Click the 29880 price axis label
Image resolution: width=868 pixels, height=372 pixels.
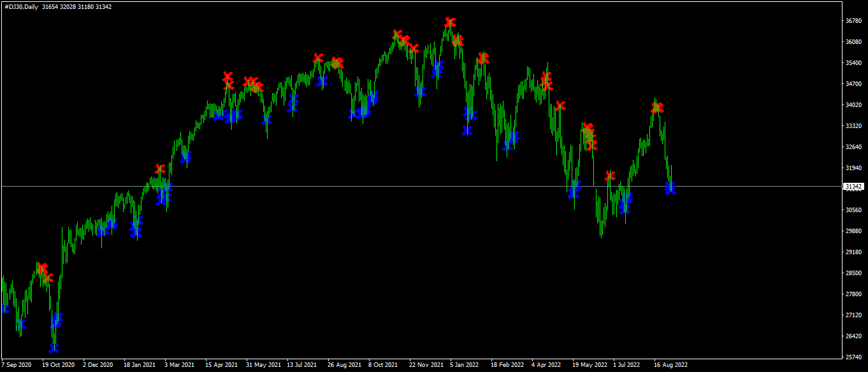pyautogui.click(x=853, y=231)
